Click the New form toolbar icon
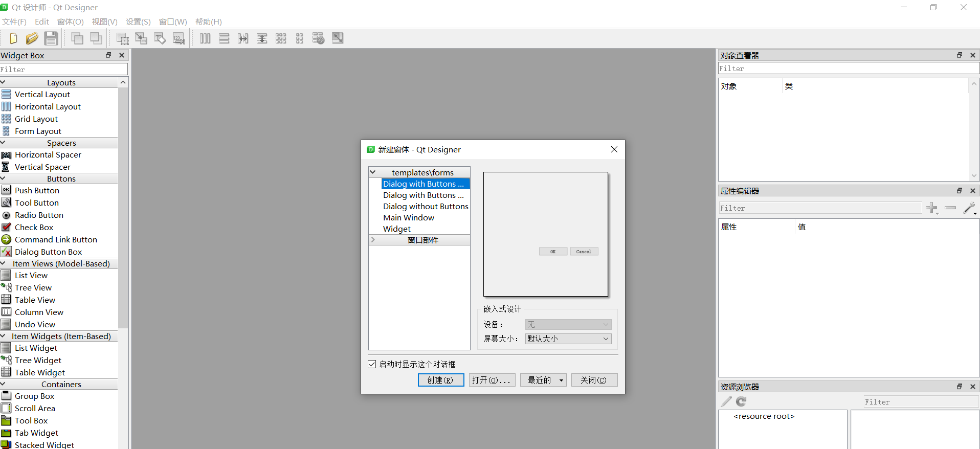The width and height of the screenshot is (980, 449). [13, 38]
